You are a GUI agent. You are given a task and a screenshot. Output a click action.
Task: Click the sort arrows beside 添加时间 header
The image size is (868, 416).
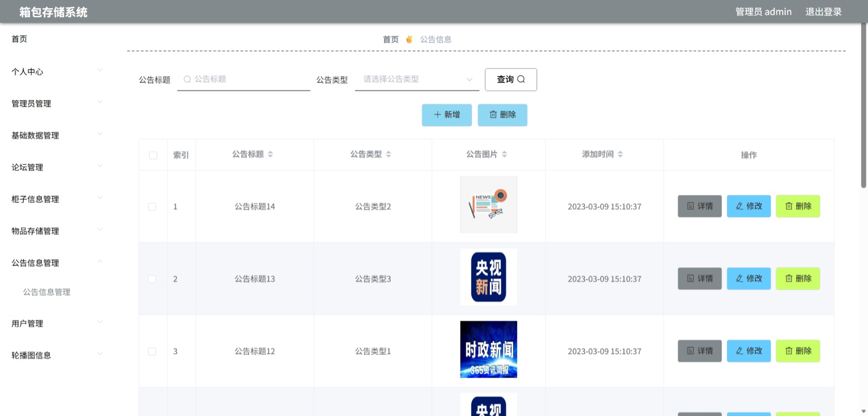click(x=620, y=154)
